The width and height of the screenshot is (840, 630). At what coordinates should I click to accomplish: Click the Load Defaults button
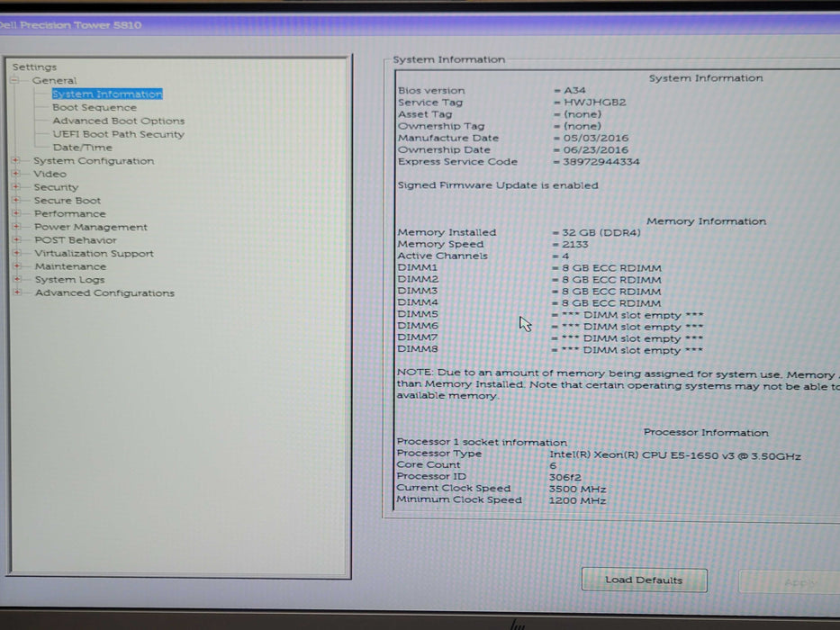coord(644,580)
